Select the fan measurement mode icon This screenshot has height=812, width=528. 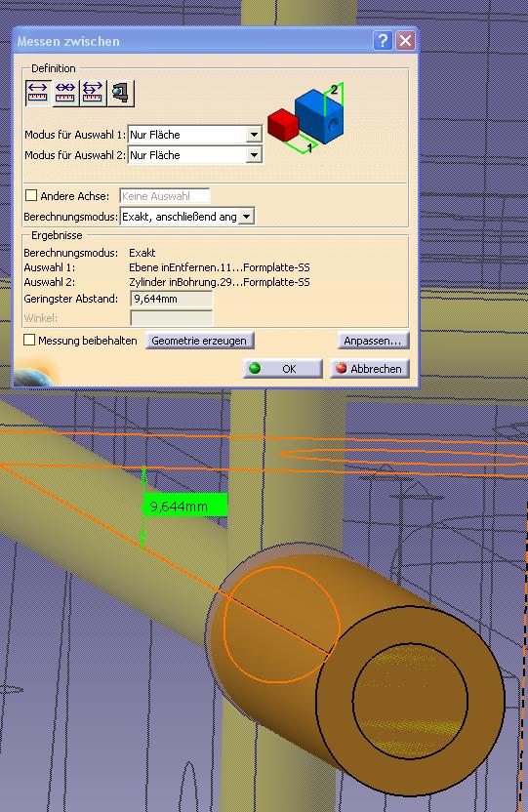[x=93, y=94]
